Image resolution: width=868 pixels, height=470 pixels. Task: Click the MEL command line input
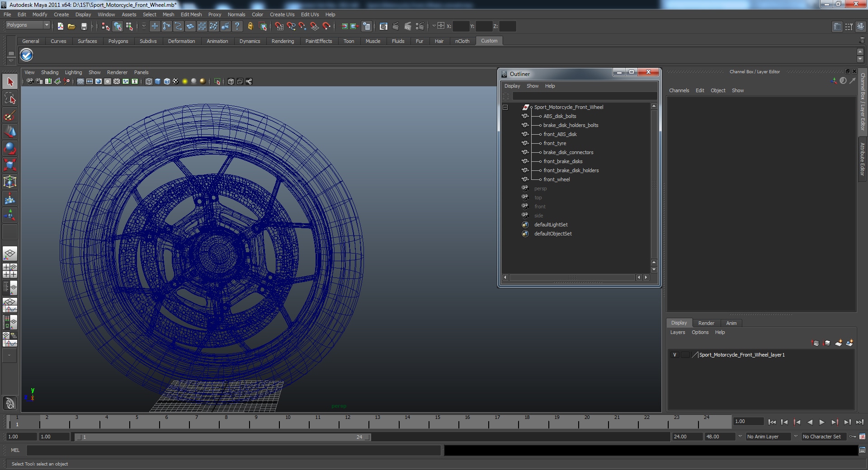pos(233,450)
